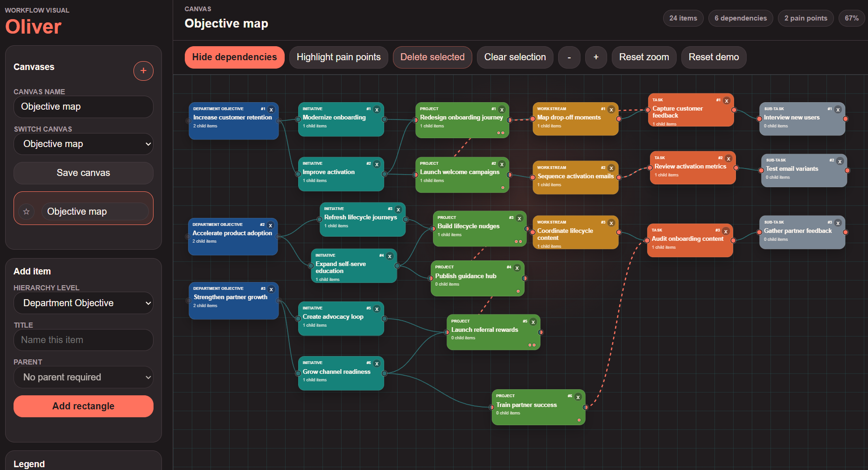Click Clear selection button
This screenshot has width=868, height=470.
515,57
